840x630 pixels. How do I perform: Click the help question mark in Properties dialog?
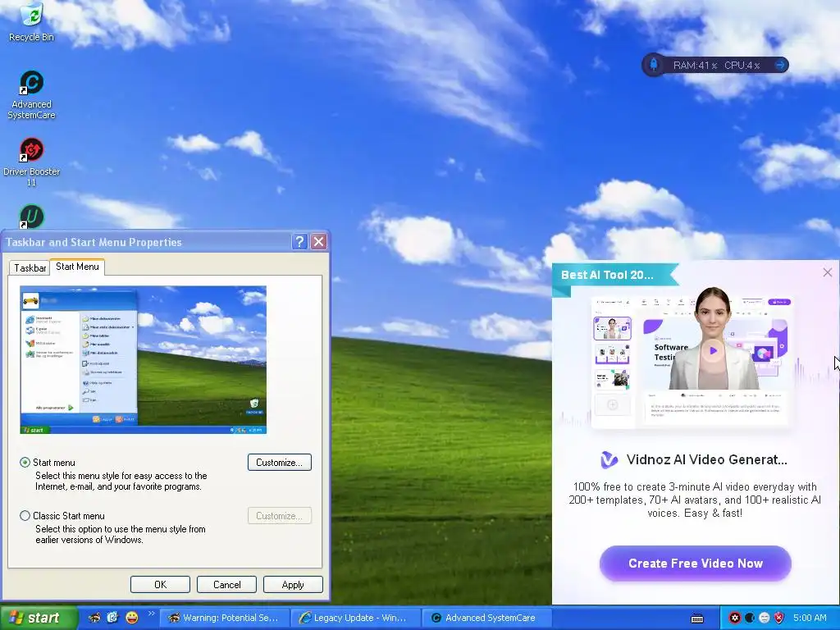300,242
